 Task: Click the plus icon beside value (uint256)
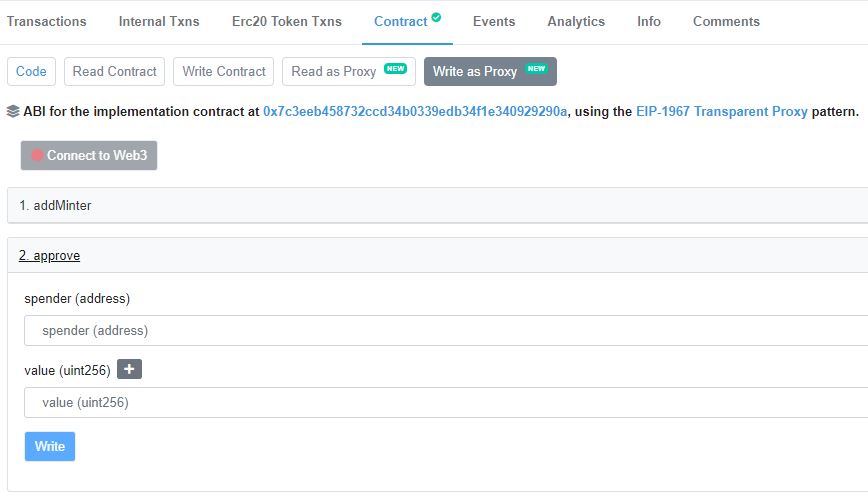[130, 369]
